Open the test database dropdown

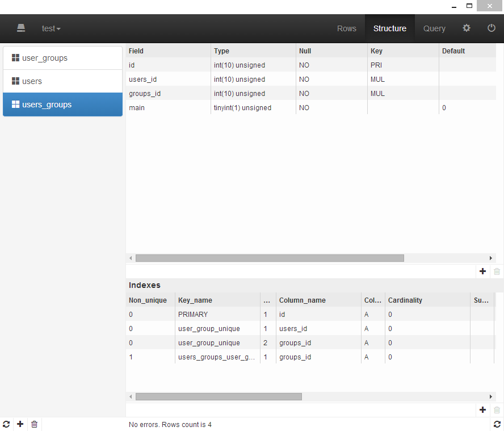(51, 28)
